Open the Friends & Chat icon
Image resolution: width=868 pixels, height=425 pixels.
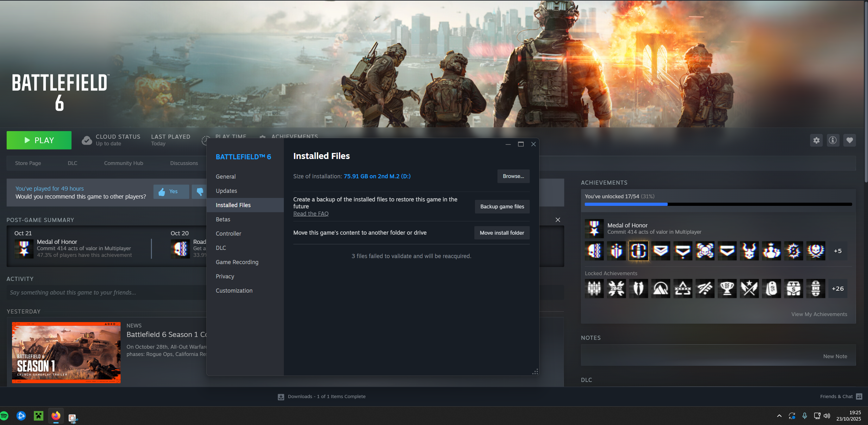coord(859,396)
